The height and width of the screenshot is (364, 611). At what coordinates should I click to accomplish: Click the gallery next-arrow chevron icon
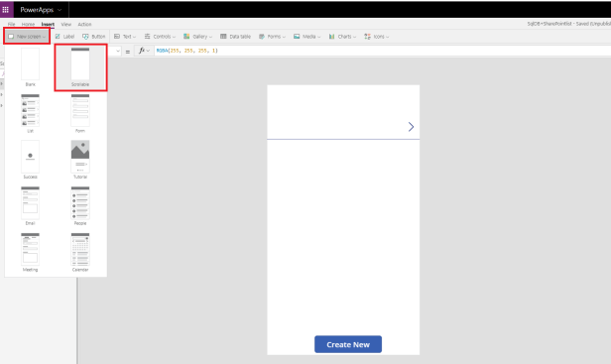(x=411, y=127)
